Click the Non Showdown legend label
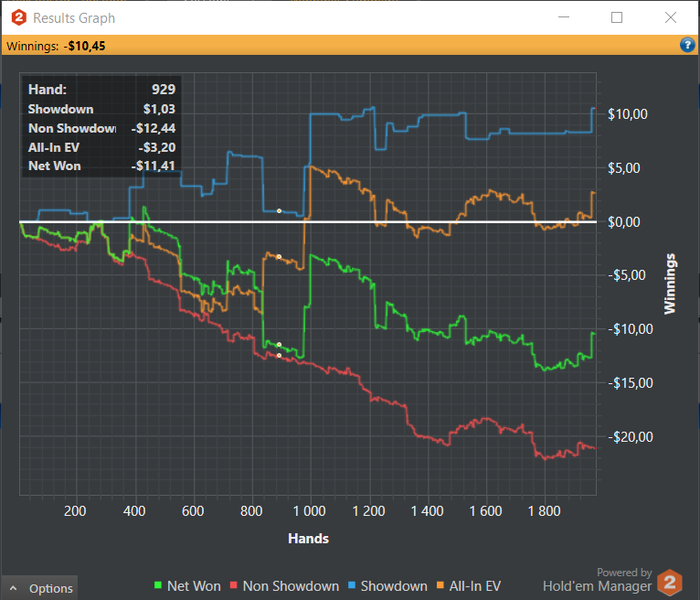This screenshot has height=600, width=700. 291,586
